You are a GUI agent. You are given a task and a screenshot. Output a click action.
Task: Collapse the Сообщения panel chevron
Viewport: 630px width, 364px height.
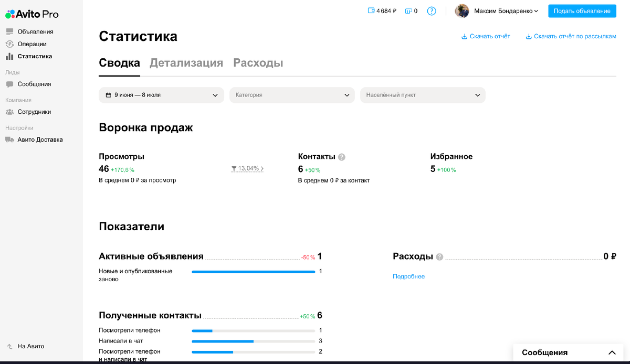[612, 352]
